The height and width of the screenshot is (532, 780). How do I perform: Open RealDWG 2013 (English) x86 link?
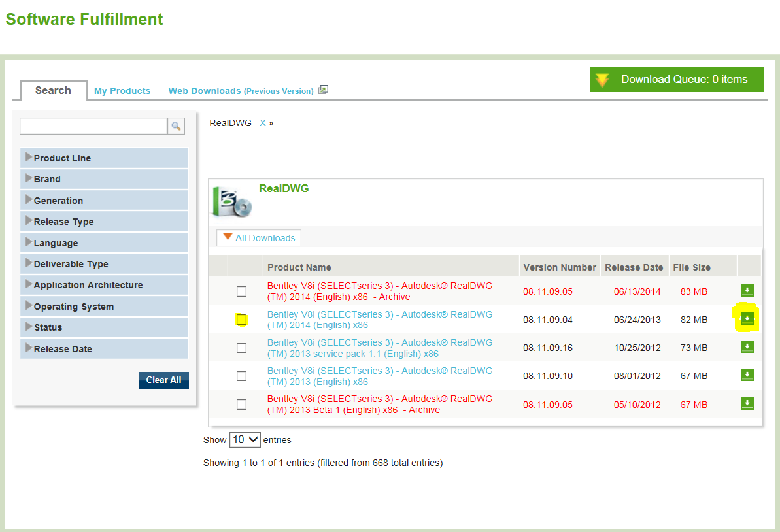click(380, 376)
